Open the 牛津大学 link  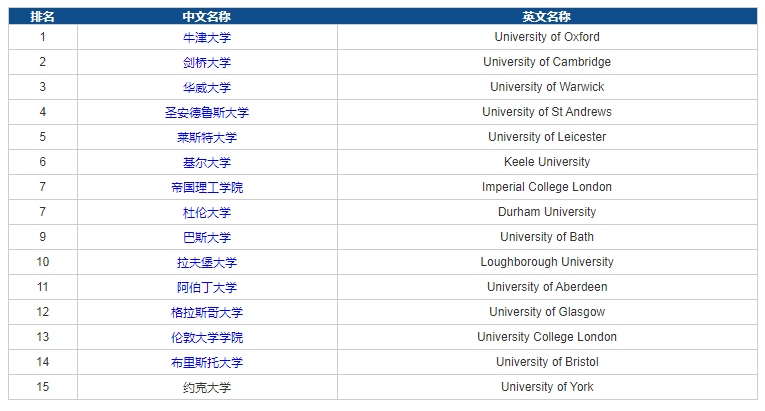coord(207,37)
